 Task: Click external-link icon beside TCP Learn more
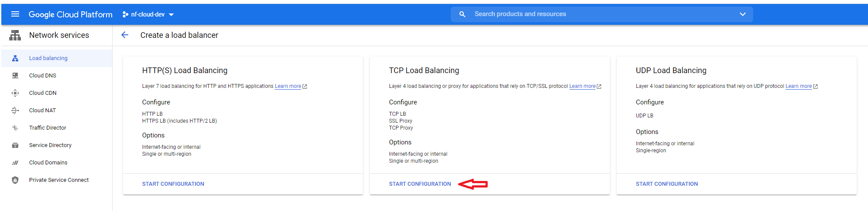[599, 87]
